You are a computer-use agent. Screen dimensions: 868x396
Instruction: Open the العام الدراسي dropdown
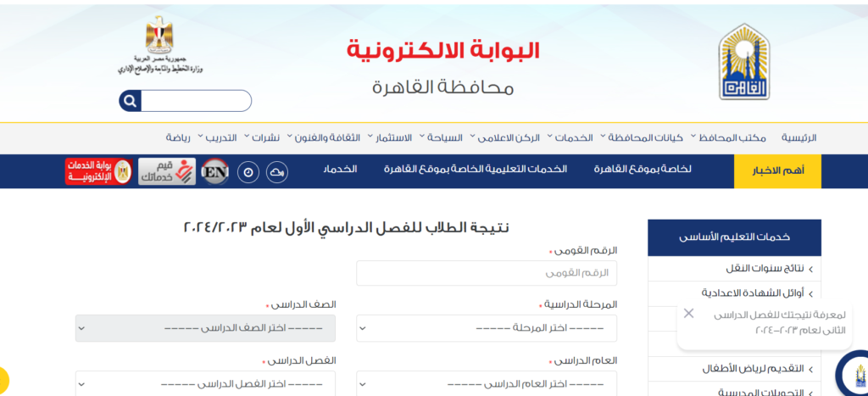pyautogui.click(x=486, y=384)
